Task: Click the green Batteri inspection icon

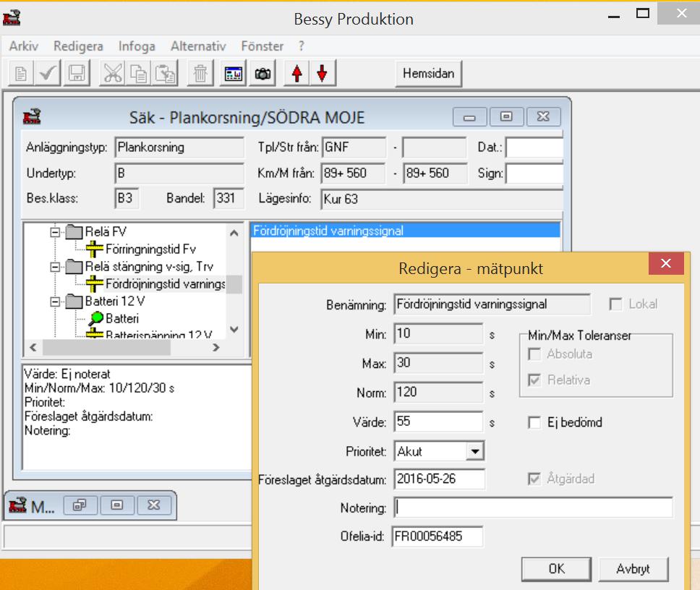Action: point(95,319)
